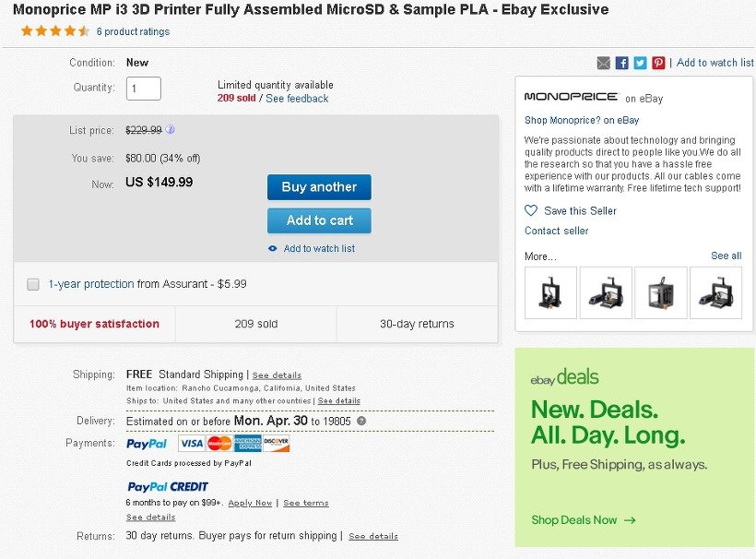The height and width of the screenshot is (559, 756).
Task: Click the delivery estimate help icon
Action: click(x=361, y=421)
